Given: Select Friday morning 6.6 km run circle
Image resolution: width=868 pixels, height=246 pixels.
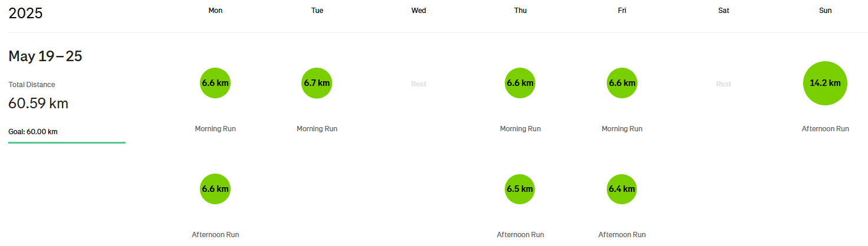Looking at the screenshot, I should pyautogui.click(x=622, y=83).
